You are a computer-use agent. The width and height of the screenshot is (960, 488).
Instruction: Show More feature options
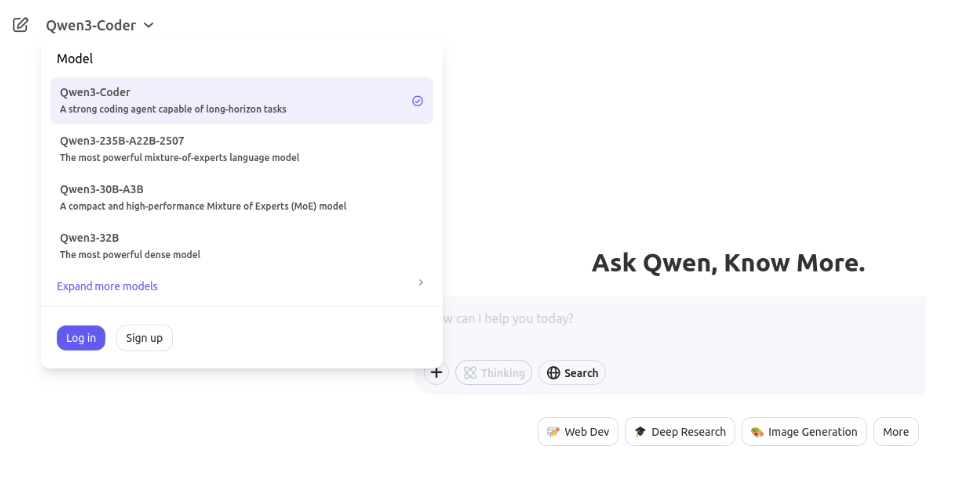pyautogui.click(x=896, y=432)
